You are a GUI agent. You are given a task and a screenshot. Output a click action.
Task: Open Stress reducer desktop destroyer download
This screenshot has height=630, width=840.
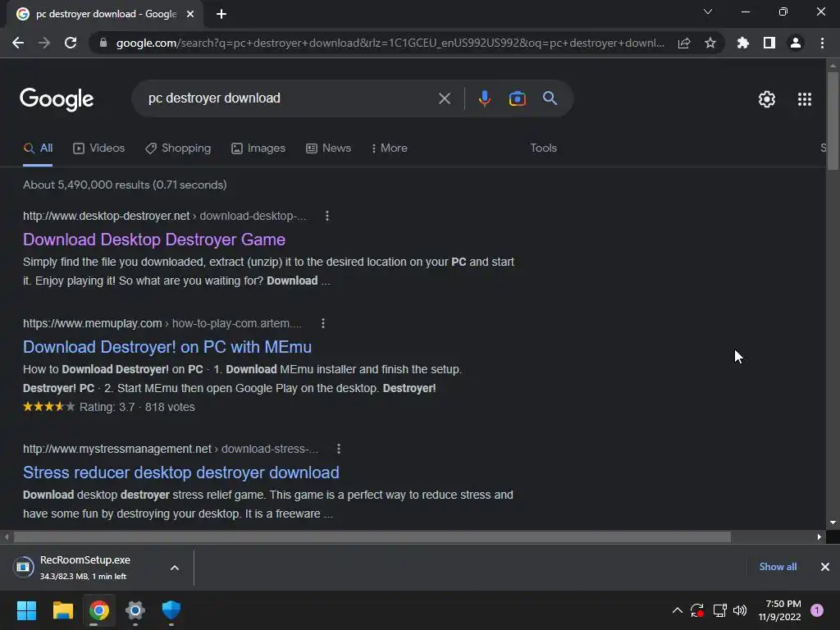pos(181,472)
